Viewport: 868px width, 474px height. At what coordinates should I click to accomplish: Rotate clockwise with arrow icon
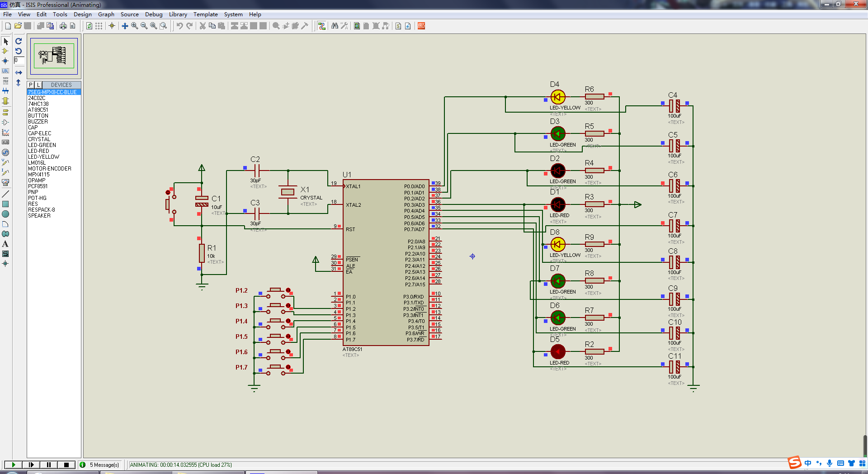(x=19, y=41)
